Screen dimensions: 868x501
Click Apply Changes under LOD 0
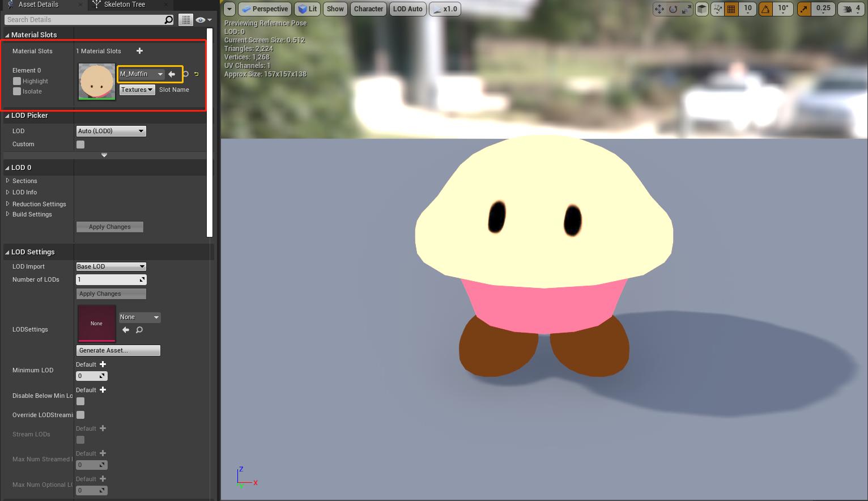110,227
